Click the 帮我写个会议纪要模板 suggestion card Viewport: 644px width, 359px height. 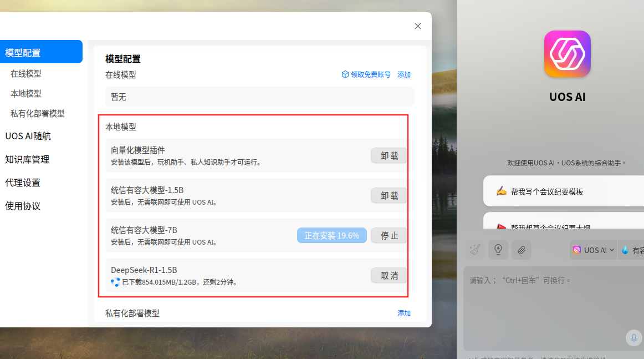pos(564,191)
